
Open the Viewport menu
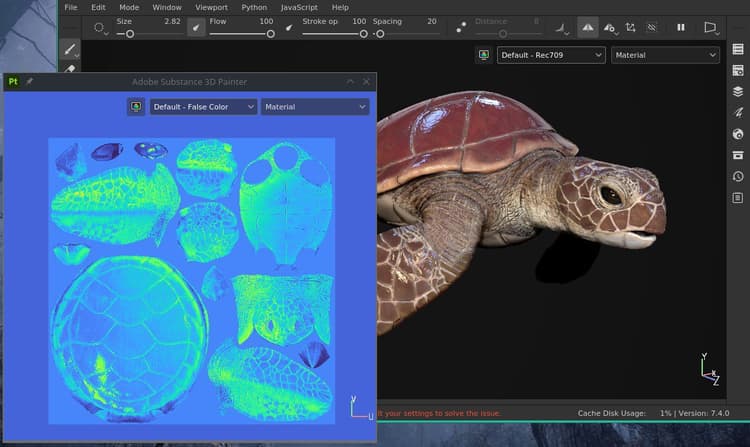(211, 8)
